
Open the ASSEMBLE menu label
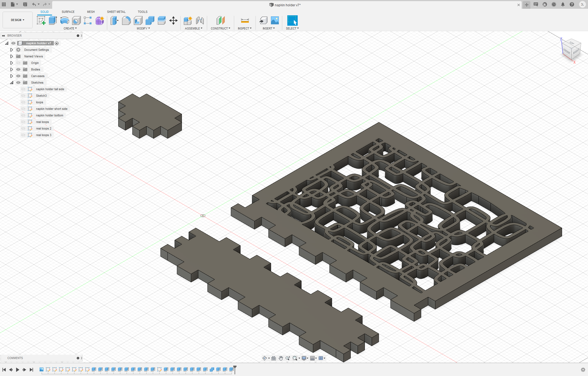point(193,28)
